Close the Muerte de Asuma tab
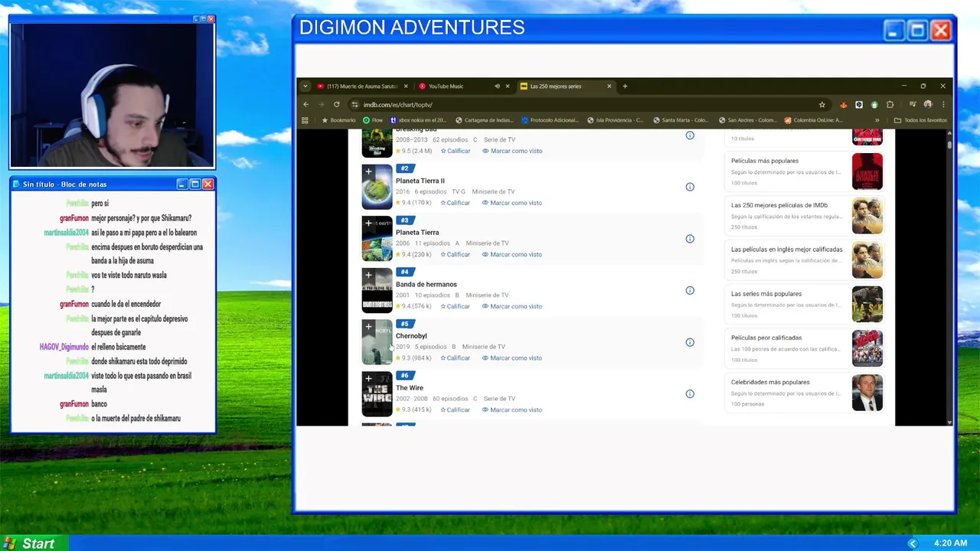 coord(406,86)
